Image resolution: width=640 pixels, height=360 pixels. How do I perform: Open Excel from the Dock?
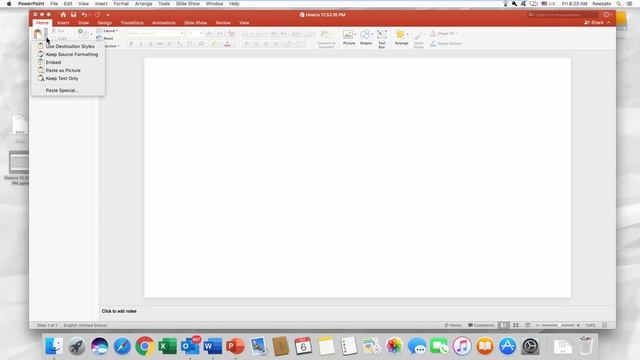click(x=167, y=346)
